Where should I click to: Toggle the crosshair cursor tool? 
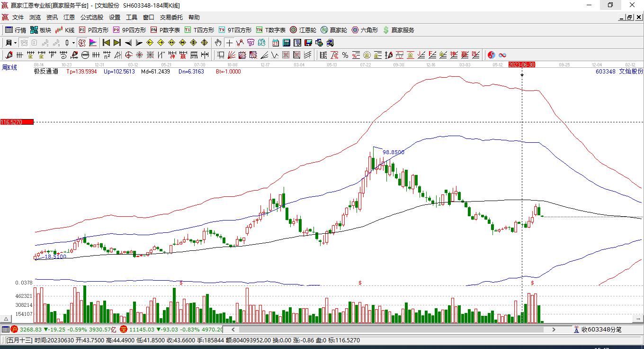click(x=229, y=43)
